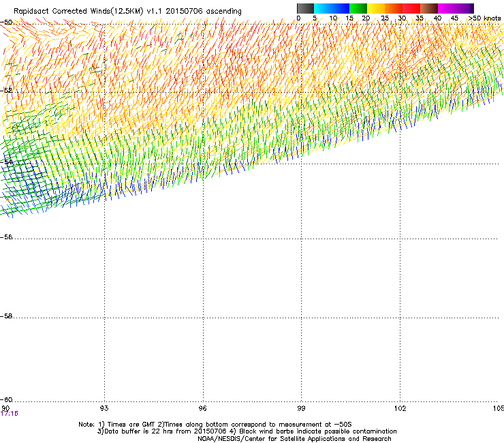Click the '30' legend scale label
Image resolution: width=504 pixels, height=443 pixels.
[x=402, y=18]
